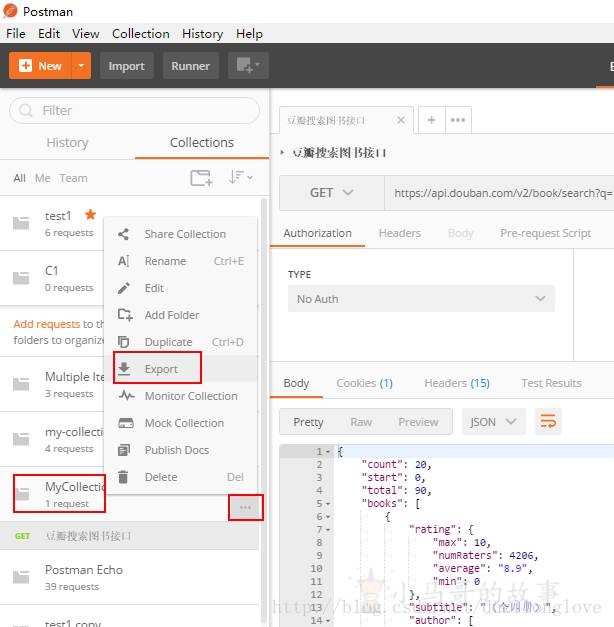614x627 pixels.
Task: Choose Export from the context menu
Action: click(x=181, y=369)
